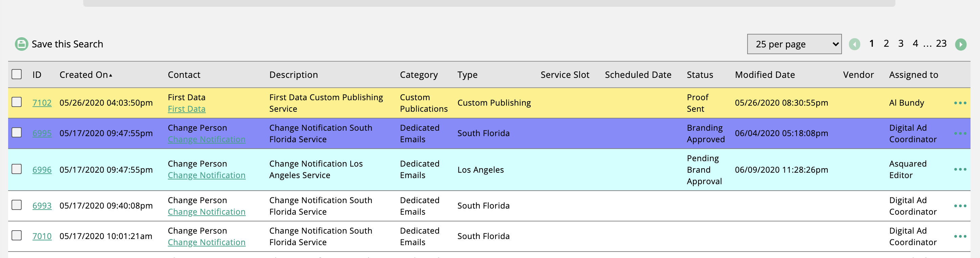Screen dimensions: 980x258
Task: Sort by the Status column header
Action: (699, 75)
